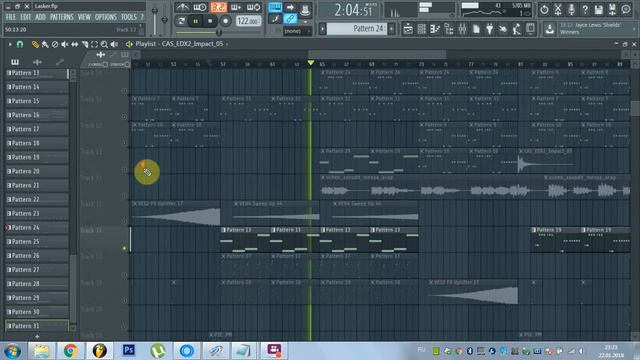Open the Playlist window from the toolbar
Screen dimensions: 640x360
(x=408, y=29)
